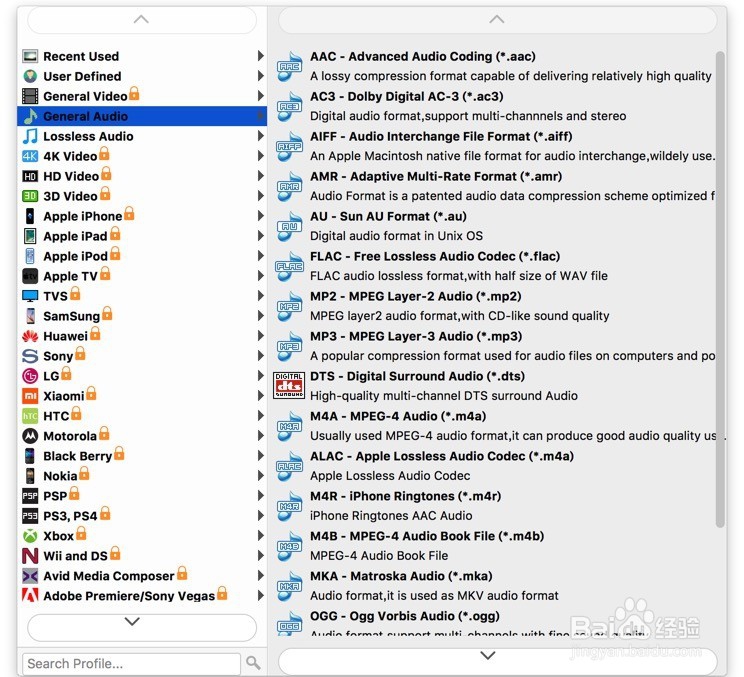The image size is (744, 677).
Task: Open the Wii and DS category
Action: pos(142,556)
